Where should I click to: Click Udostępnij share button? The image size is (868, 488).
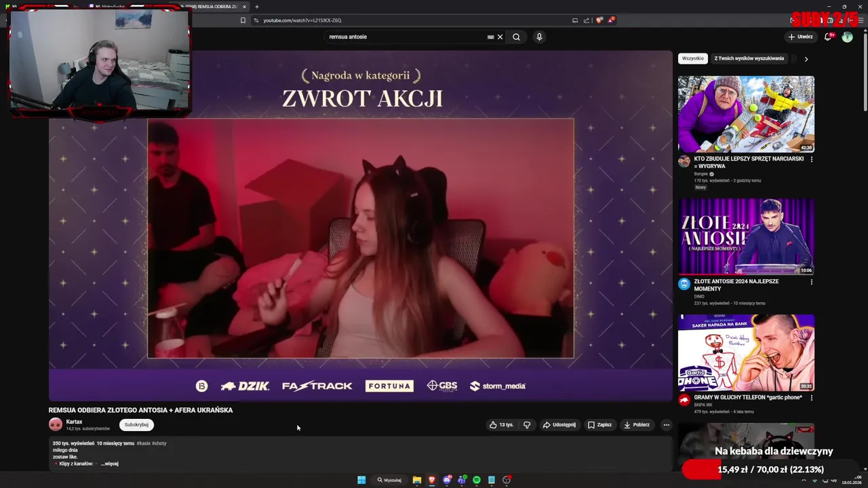point(559,425)
